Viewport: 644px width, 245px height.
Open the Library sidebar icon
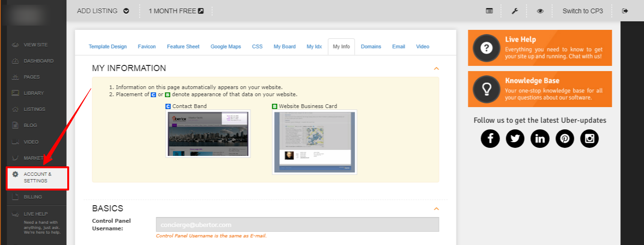(15, 93)
